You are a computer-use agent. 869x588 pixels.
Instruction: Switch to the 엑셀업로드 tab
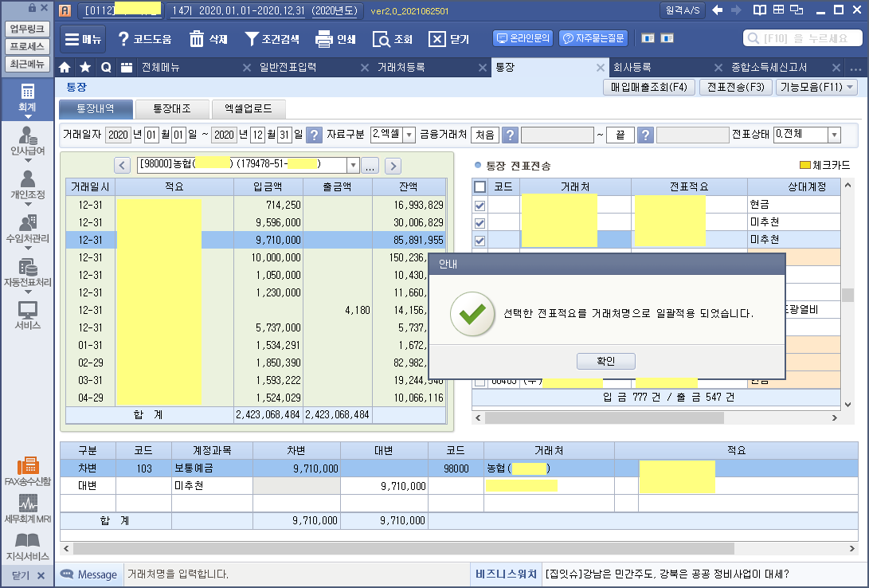[x=249, y=109]
